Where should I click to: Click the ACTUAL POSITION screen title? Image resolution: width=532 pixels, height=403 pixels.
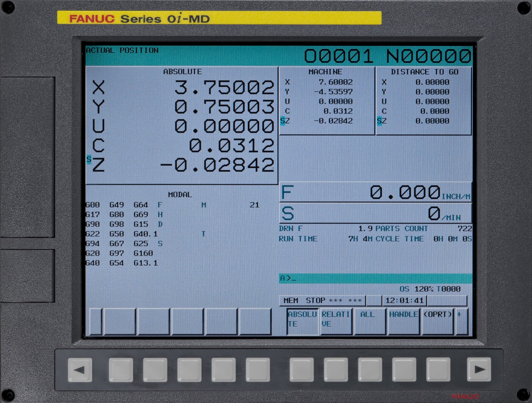[x=122, y=50]
